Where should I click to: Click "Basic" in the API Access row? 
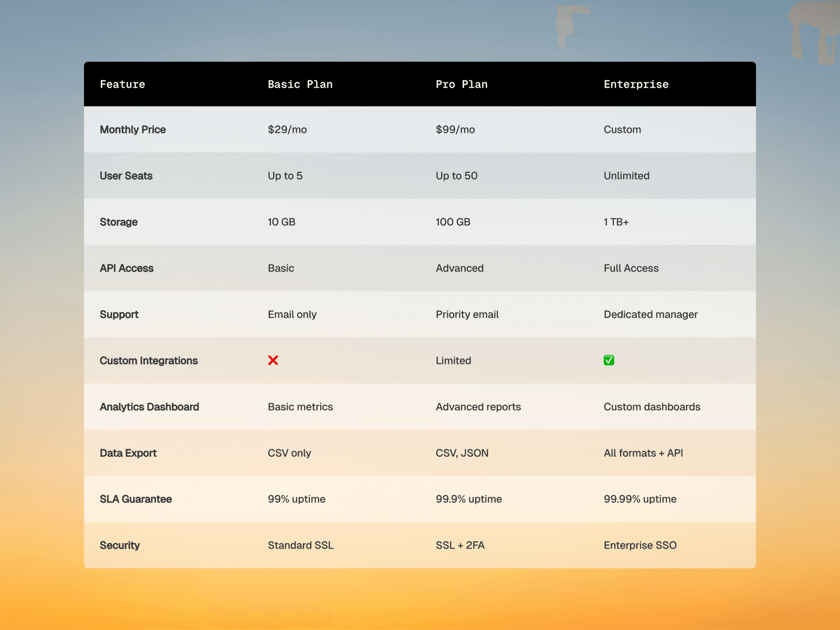pyautogui.click(x=281, y=268)
